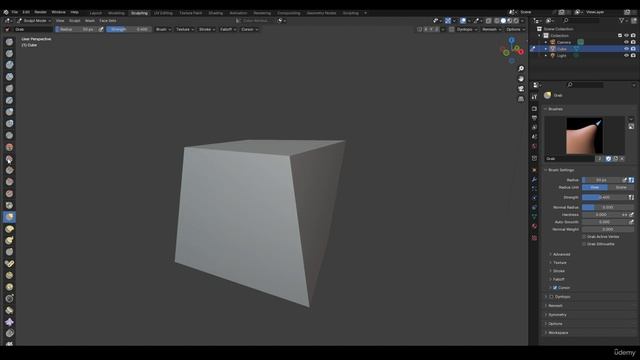The height and width of the screenshot is (360, 640).
Task: Open the header Dyntopo dropdown
Action: pos(467,29)
